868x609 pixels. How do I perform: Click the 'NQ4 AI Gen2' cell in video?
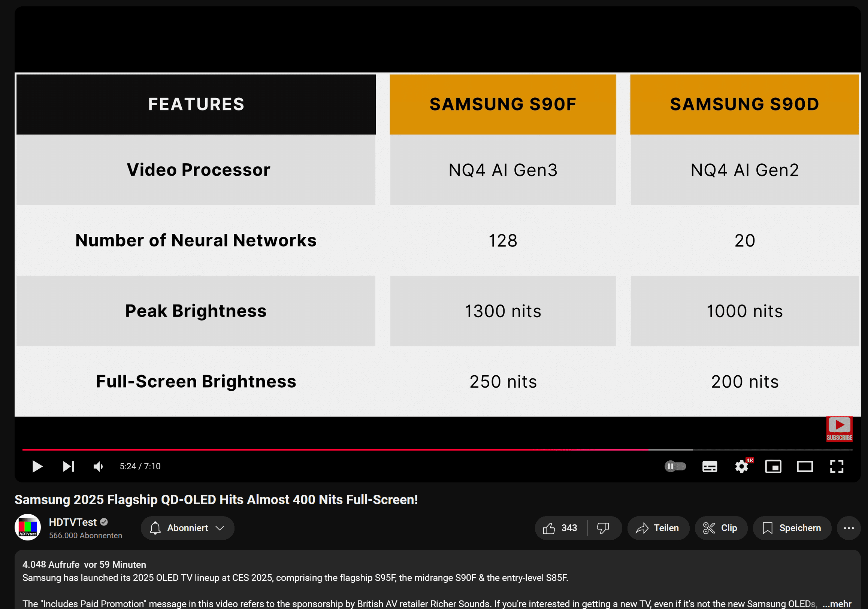click(744, 170)
